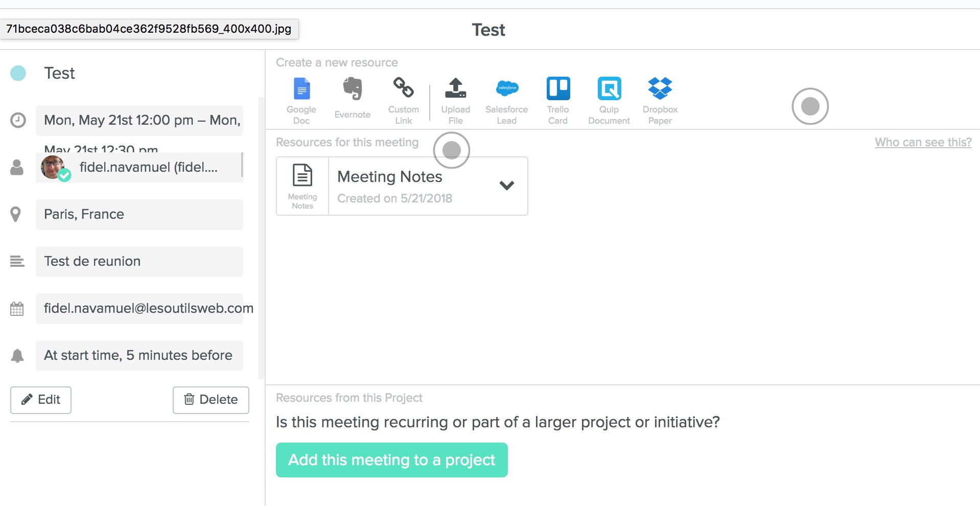Click the circular toggle near Resources for this meeting

(x=451, y=150)
